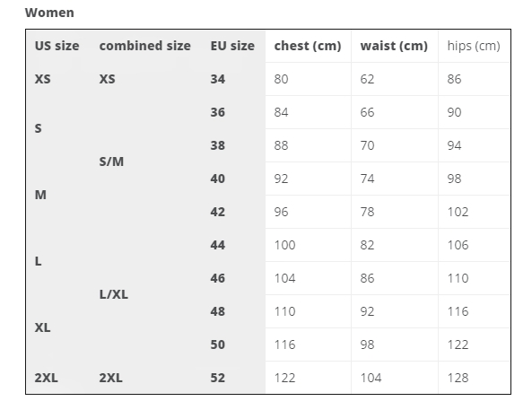Select the US size M cell

pyautogui.click(x=40, y=195)
